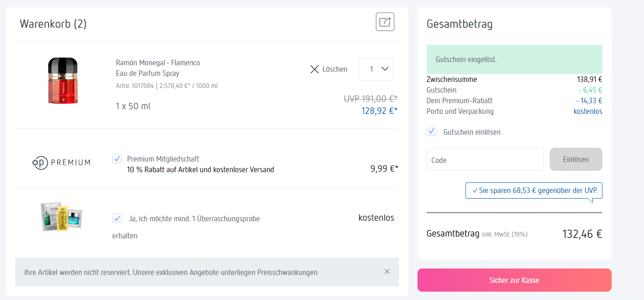Click the Premium Mitgliedschaft label
This screenshot has height=300, width=644.
coord(163,159)
